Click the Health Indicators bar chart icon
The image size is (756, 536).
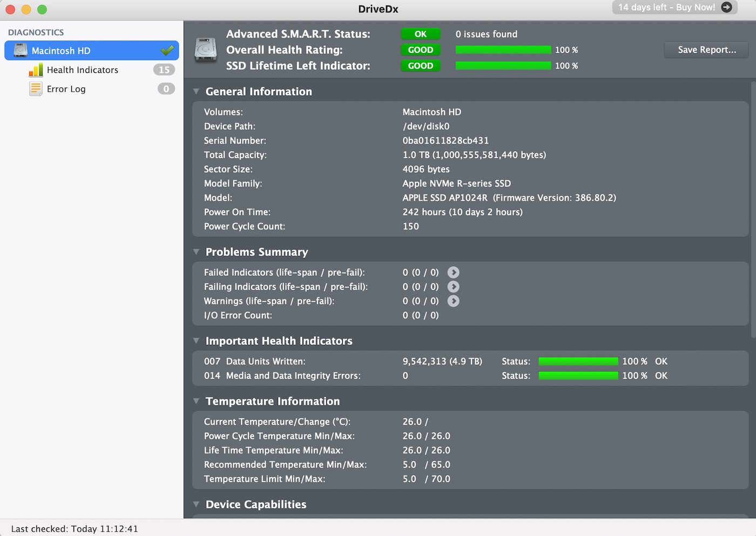(36, 70)
